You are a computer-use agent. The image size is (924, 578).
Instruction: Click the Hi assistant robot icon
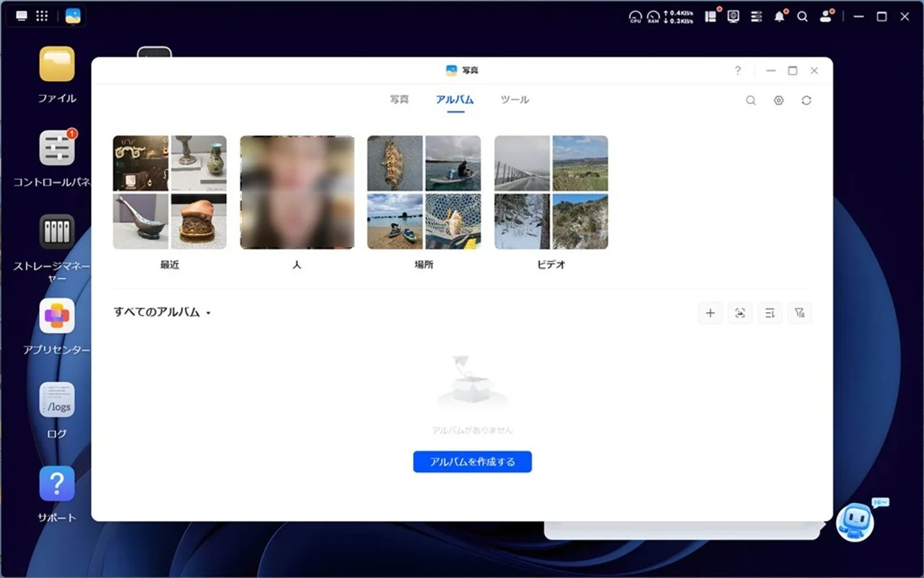point(855,522)
